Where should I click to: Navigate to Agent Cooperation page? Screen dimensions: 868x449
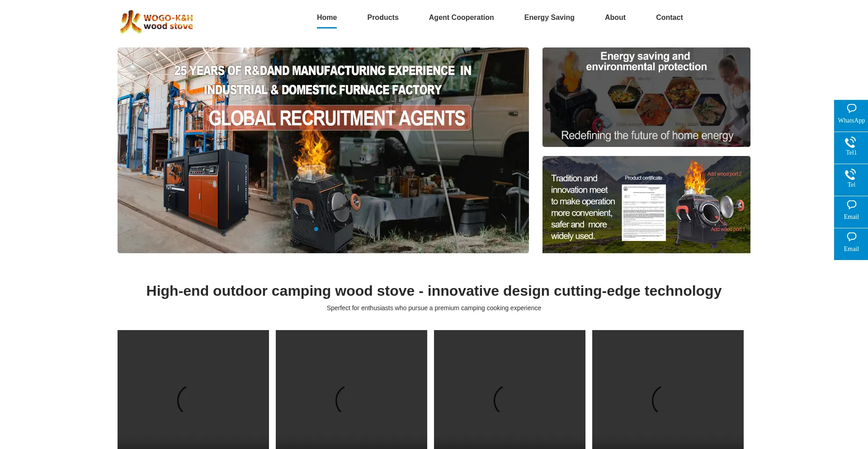pos(461,18)
